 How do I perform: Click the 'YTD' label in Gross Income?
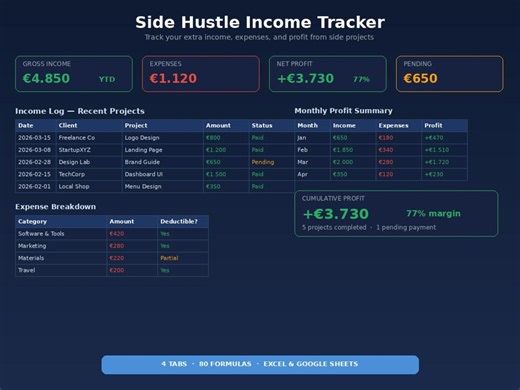(x=107, y=79)
